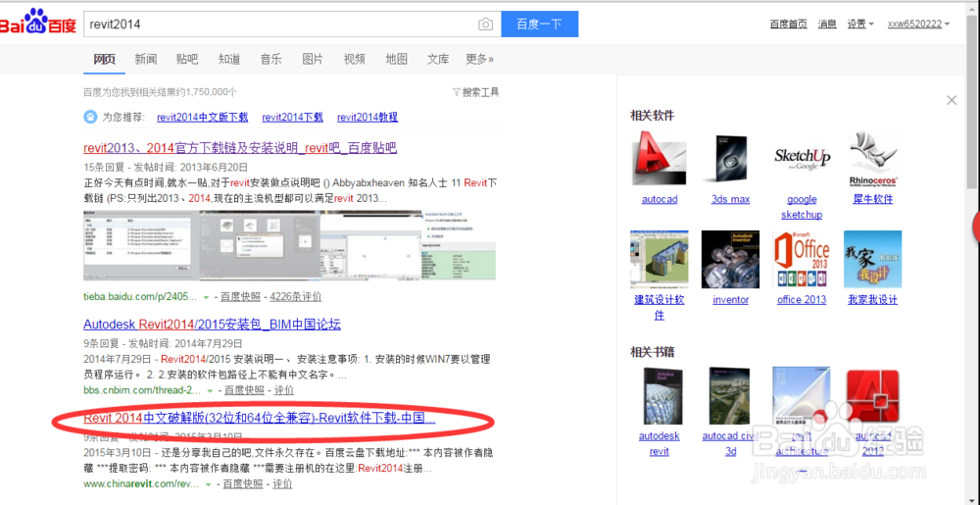Click the 3ds Max box icon
Image resolution: width=980 pixels, height=505 pixels.
coord(730,158)
